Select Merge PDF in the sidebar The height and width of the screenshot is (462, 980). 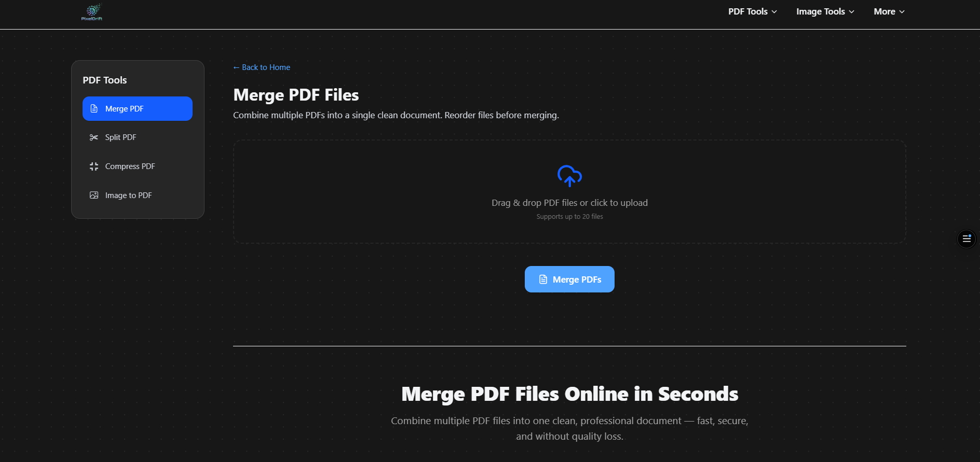[x=138, y=108]
